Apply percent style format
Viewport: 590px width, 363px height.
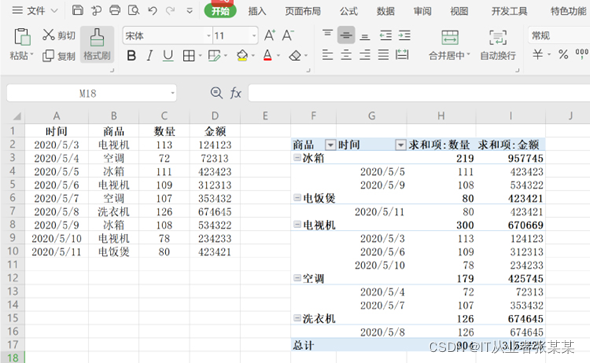coord(563,55)
